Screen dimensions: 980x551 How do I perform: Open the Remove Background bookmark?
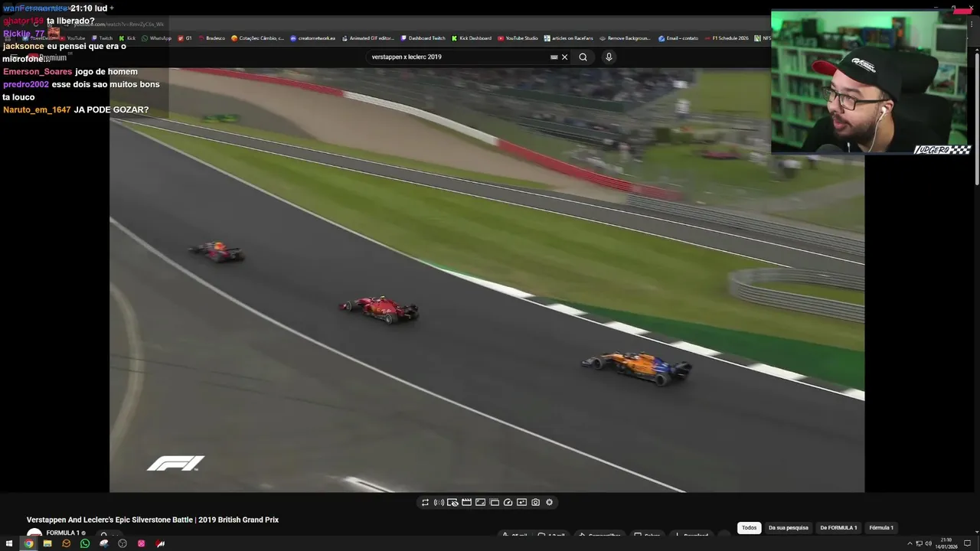pyautogui.click(x=626, y=38)
